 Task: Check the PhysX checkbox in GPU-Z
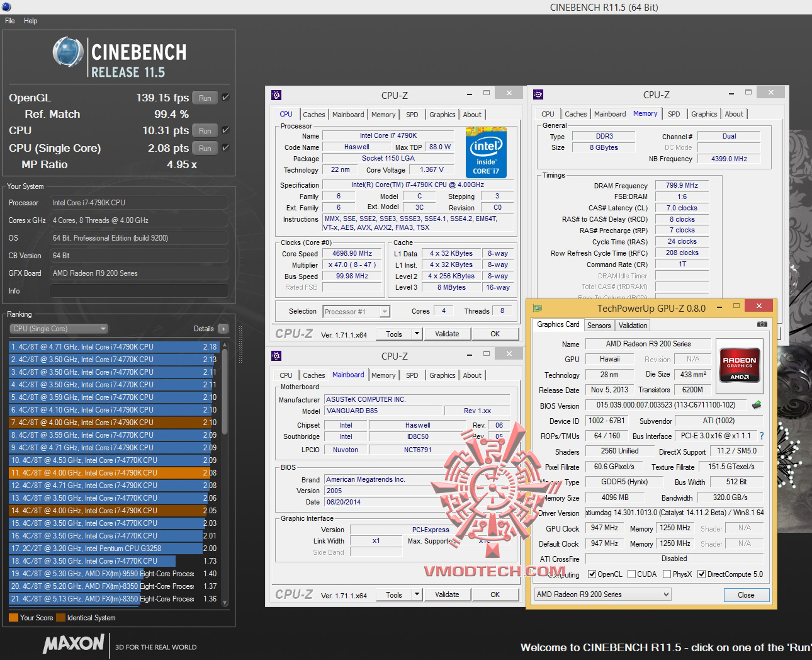pyautogui.click(x=667, y=574)
